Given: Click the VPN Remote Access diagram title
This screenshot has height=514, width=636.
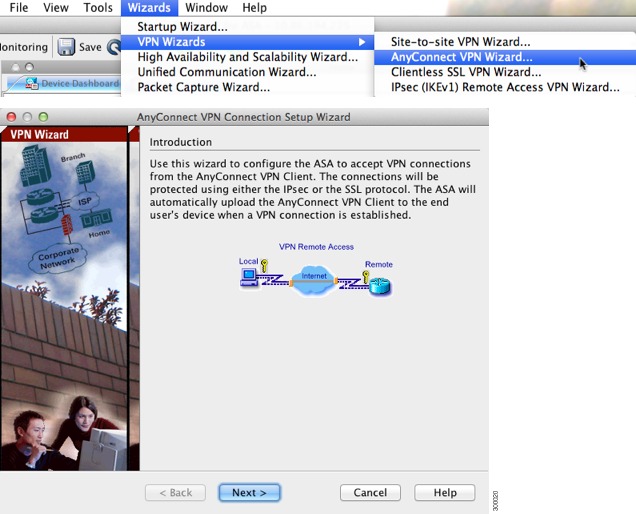Looking at the screenshot, I should [316, 247].
